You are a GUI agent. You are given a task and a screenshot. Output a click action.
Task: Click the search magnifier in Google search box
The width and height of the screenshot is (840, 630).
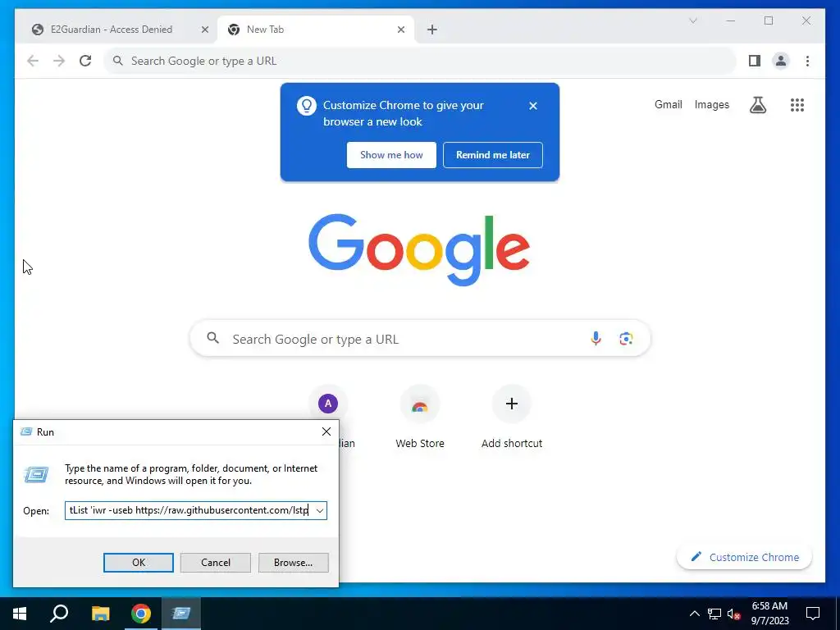(x=213, y=338)
